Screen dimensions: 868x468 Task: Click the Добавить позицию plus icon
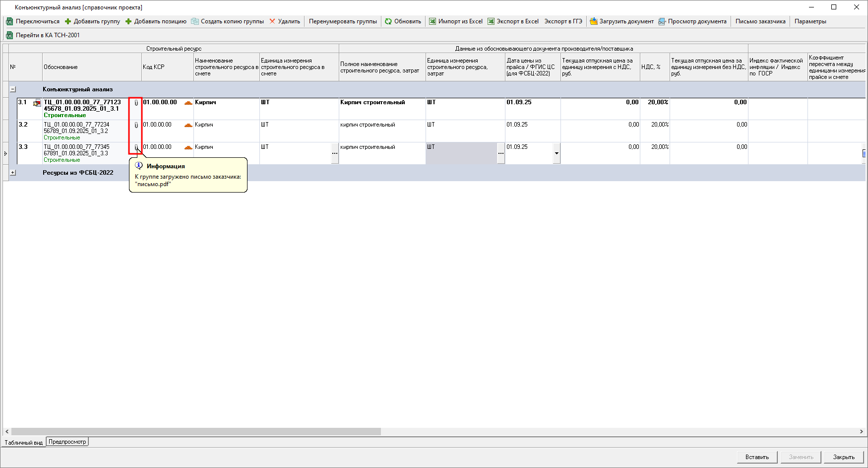click(x=128, y=21)
